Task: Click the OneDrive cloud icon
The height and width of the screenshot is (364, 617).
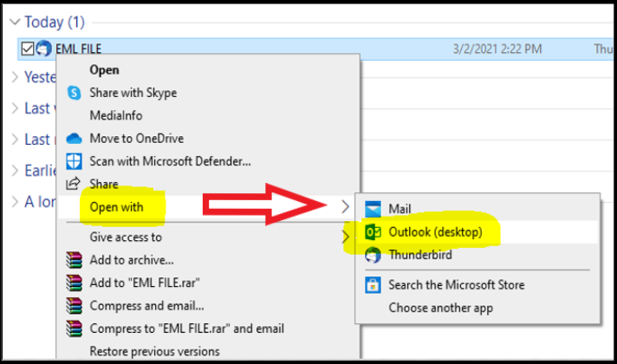Action: coord(74,139)
